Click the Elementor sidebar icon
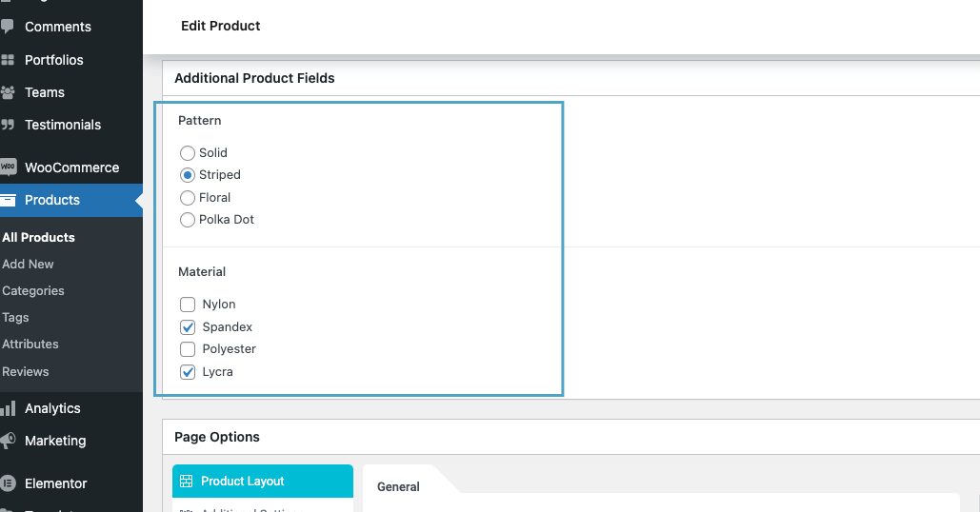Viewport: 980px width, 512px height. (x=9, y=483)
